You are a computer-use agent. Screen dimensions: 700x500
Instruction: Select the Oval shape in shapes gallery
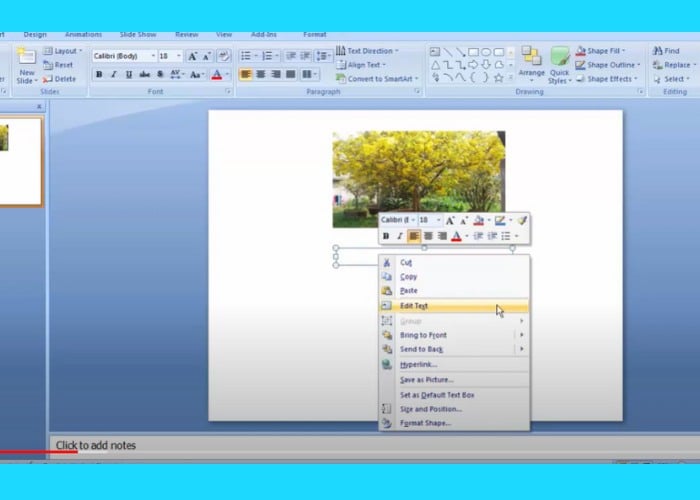point(486,52)
